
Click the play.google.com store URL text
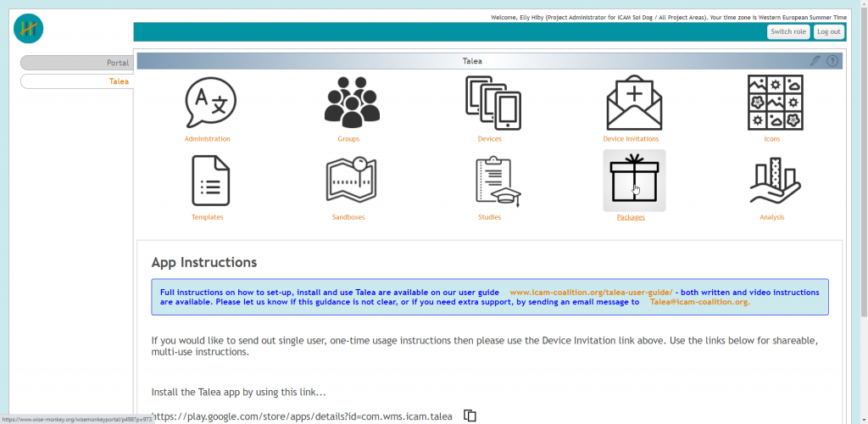point(303,416)
